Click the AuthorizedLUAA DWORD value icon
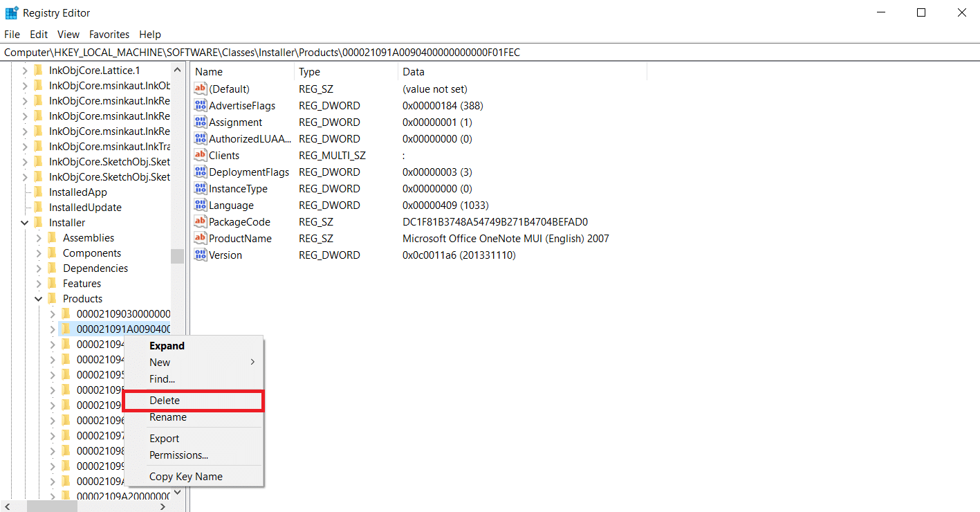 [201, 138]
